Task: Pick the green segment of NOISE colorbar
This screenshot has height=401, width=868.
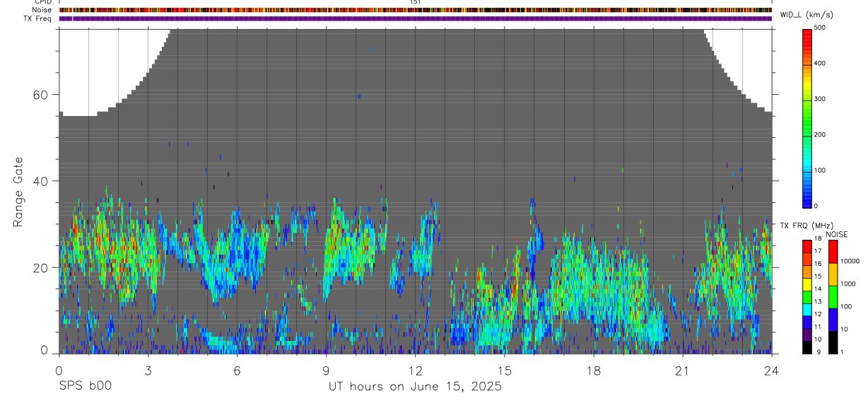Action: coord(833,296)
